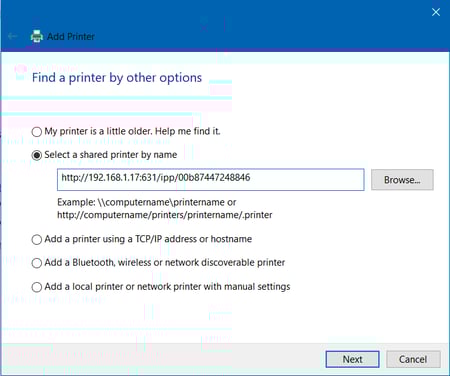Click the back arrow in title bar
Screen dimensions: 450x376
(13, 36)
